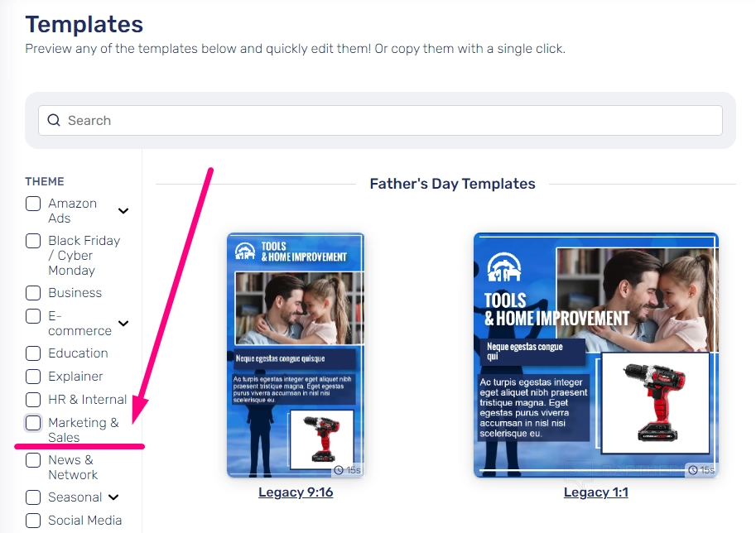The width and height of the screenshot is (756, 533).
Task: Open the Legacy 1:1 template link
Action: tap(596, 492)
